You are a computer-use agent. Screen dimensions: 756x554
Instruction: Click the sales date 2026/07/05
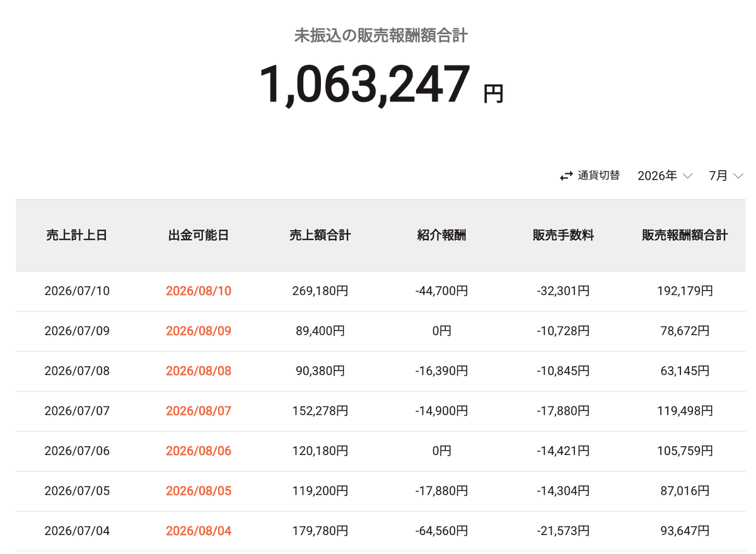pos(77,491)
